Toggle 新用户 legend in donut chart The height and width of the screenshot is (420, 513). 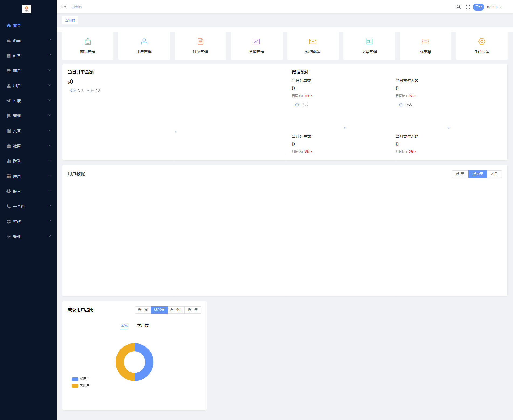pos(81,379)
